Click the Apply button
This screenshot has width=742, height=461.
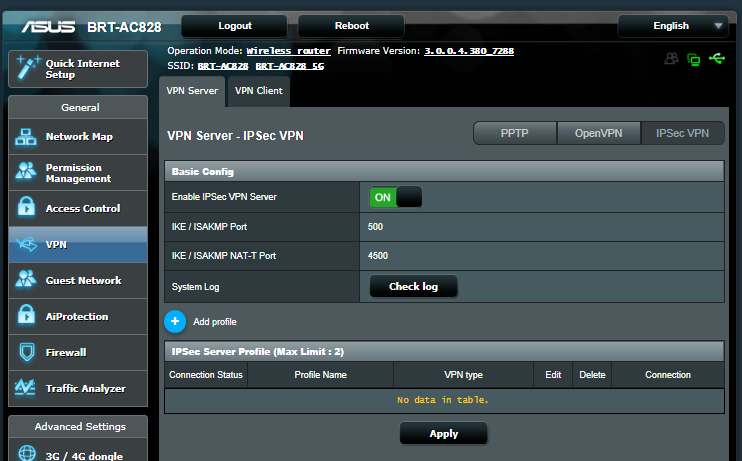click(x=443, y=434)
